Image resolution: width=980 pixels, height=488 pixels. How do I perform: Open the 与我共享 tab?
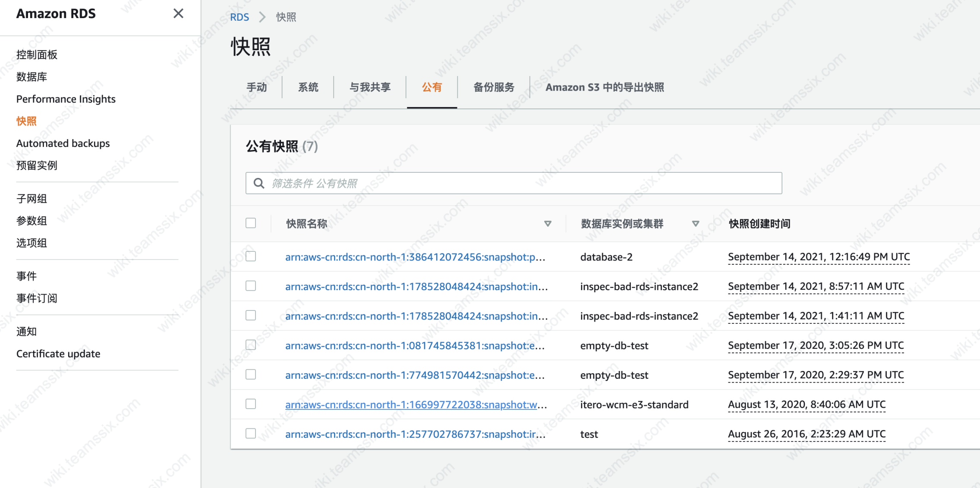click(x=370, y=87)
